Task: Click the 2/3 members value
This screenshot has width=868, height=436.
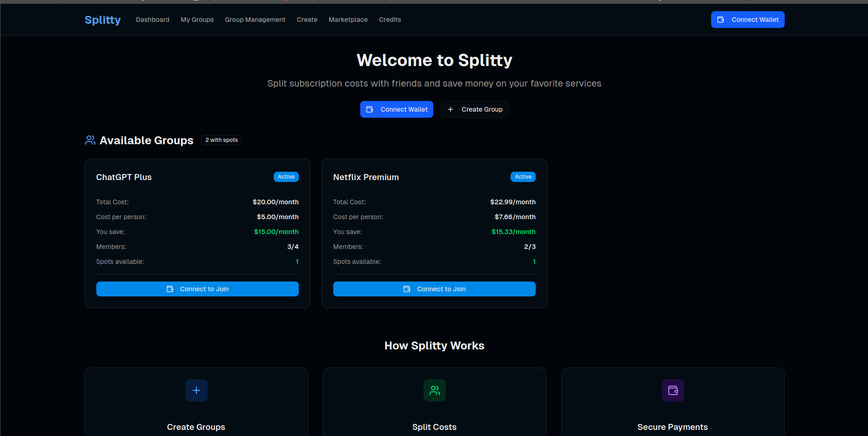Action: point(530,247)
